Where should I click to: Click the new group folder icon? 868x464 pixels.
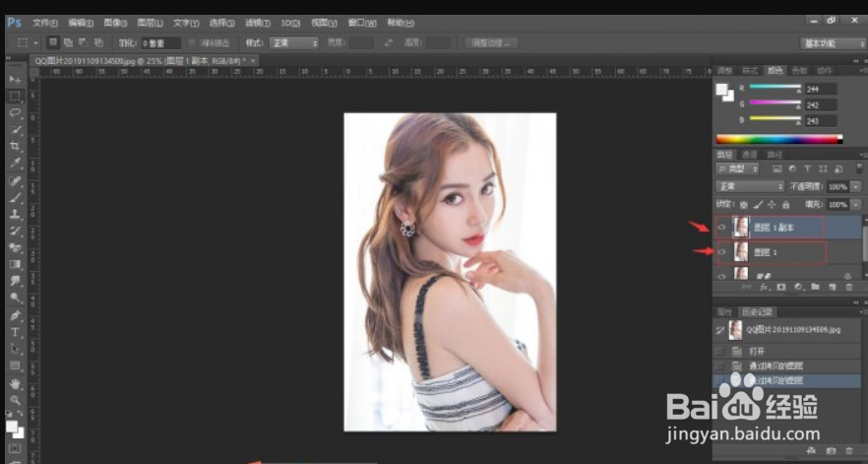[816, 287]
